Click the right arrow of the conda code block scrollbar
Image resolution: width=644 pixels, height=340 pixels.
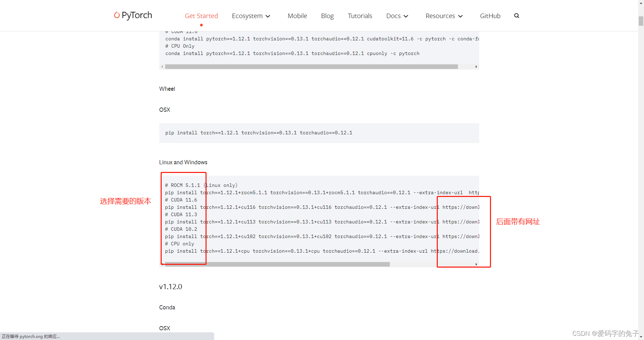click(x=476, y=66)
